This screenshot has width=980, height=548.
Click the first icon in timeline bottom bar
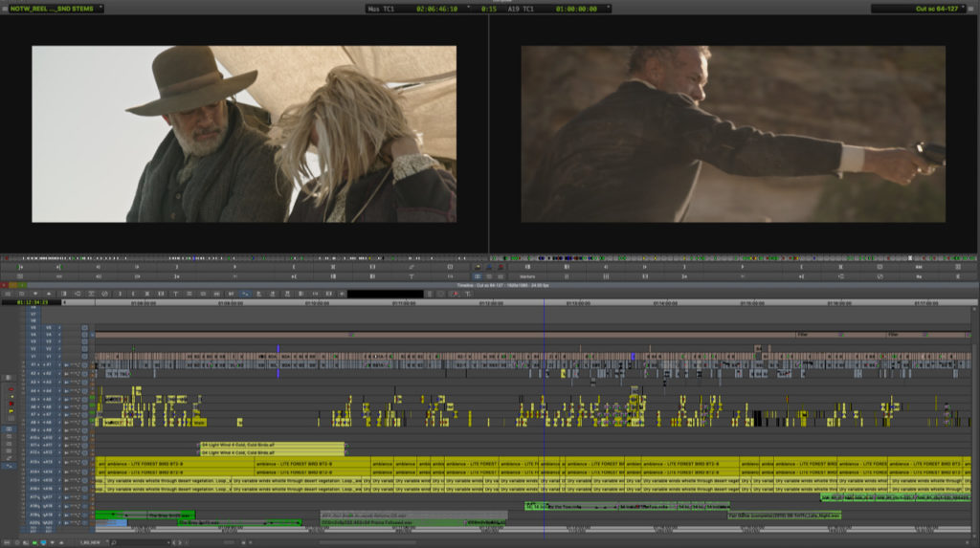coord(7,542)
